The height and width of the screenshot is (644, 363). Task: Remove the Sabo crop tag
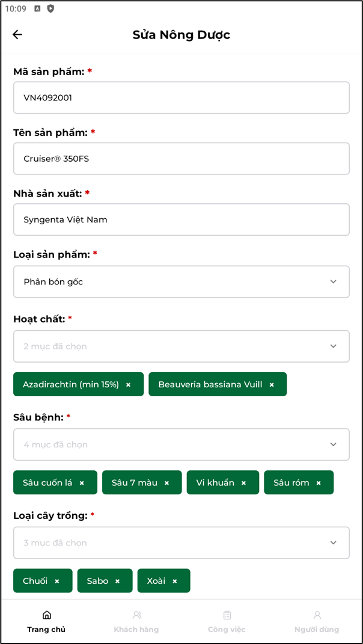click(117, 581)
